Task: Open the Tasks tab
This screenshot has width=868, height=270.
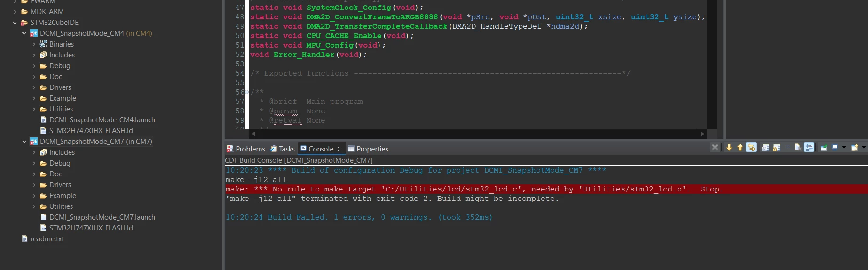Action: coord(283,149)
